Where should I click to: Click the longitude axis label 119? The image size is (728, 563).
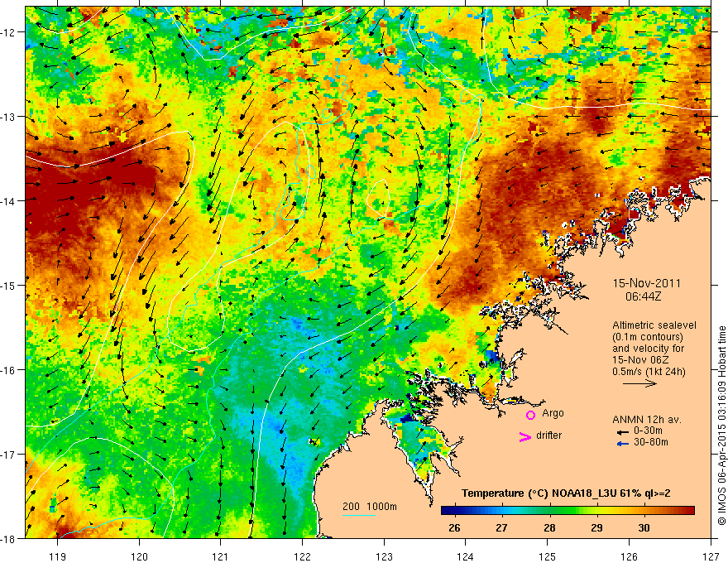pos(58,556)
